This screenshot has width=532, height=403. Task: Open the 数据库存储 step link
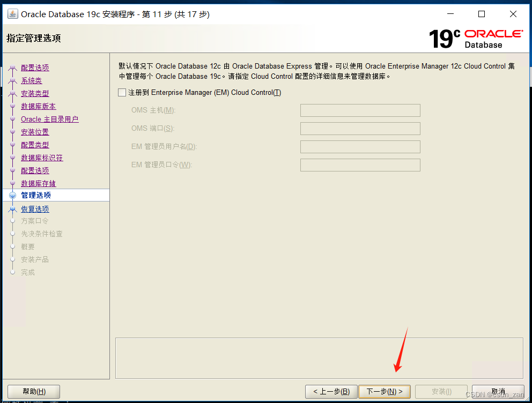point(38,183)
